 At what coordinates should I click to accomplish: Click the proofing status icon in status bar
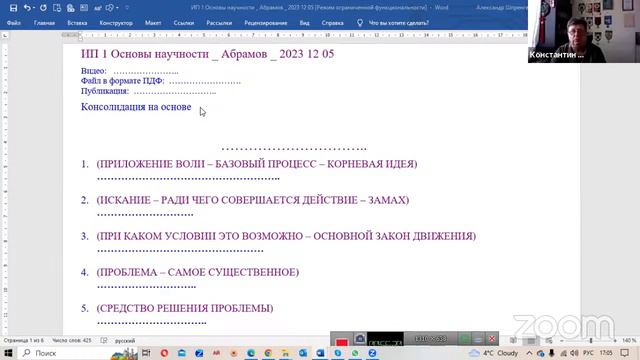tap(104, 340)
